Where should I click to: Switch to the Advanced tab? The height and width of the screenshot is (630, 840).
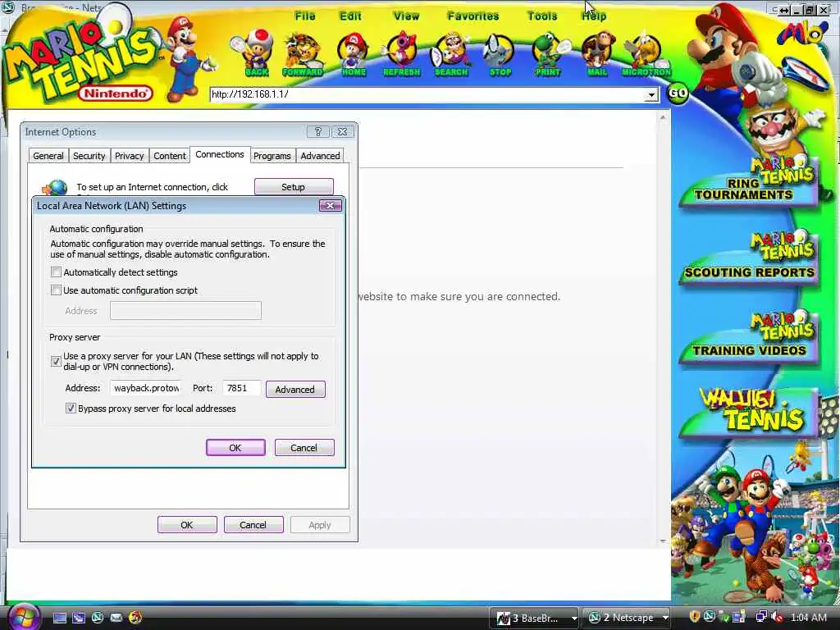pos(320,156)
